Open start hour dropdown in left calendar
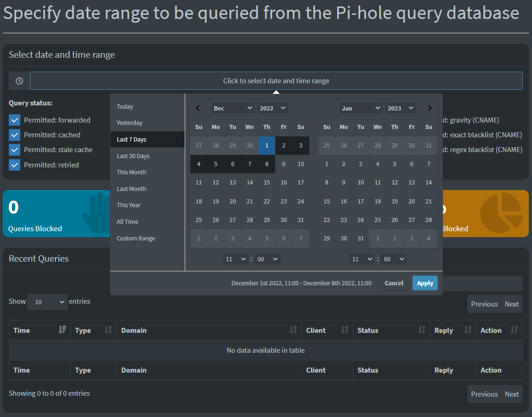The width and height of the screenshot is (532, 417). click(236, 259)
